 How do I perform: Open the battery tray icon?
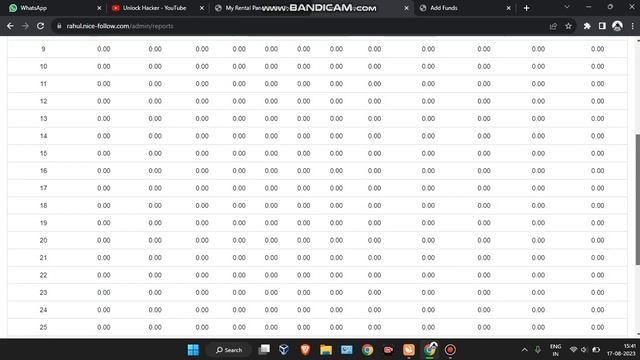point(596,350)
